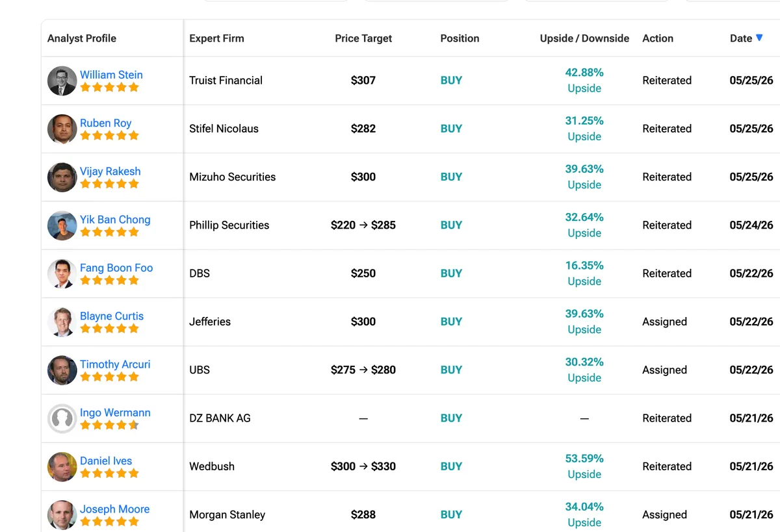
Task: Click the $300 → $330 price target
Action: tap(363, 466)
